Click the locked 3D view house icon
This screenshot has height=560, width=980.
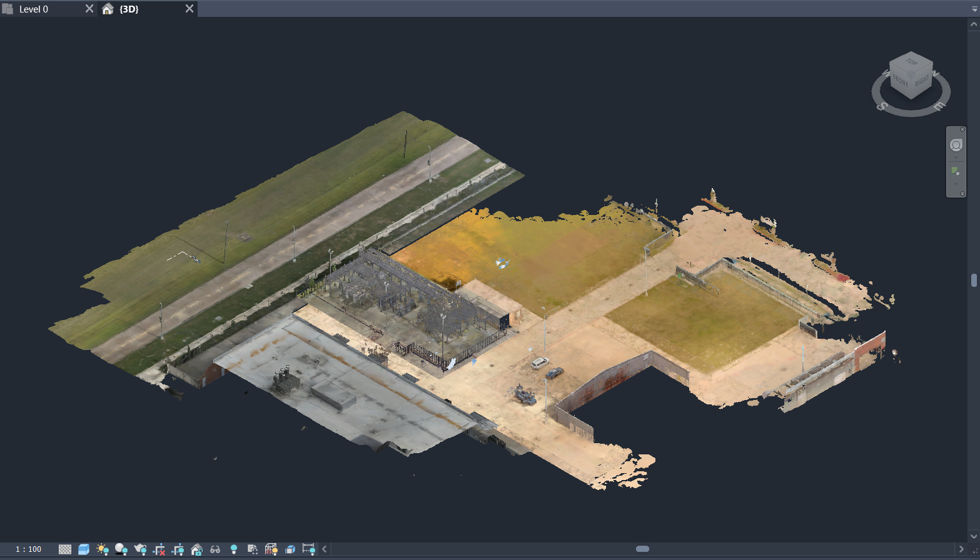196,549
